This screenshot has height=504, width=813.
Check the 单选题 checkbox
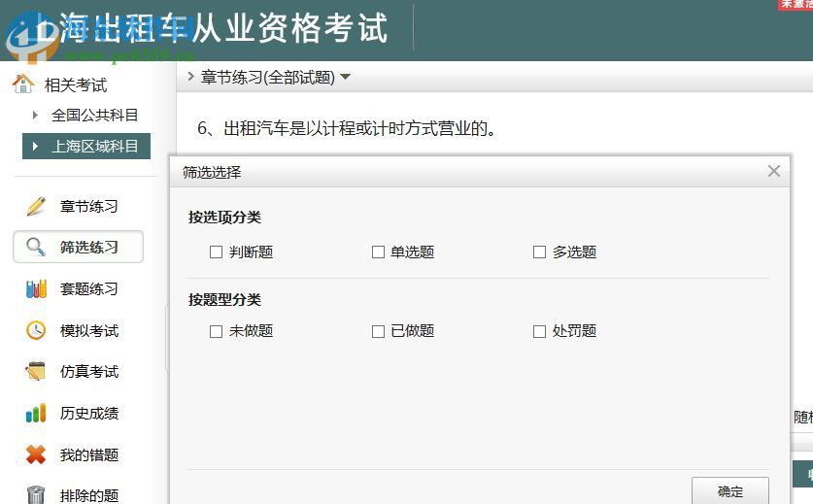coord(378,252)
